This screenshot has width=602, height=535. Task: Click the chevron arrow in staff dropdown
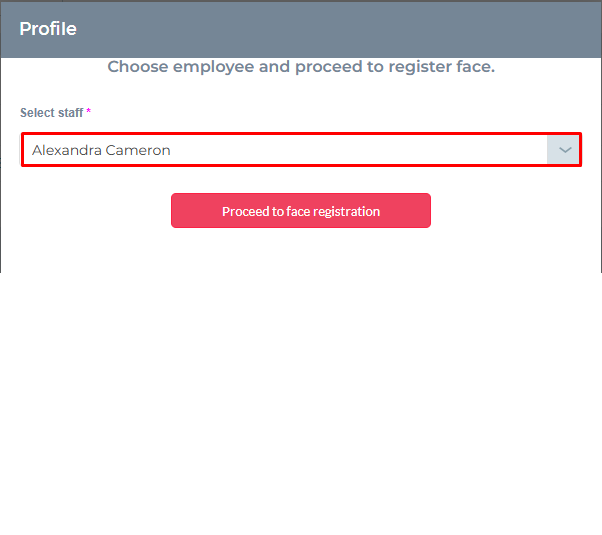point(565,150)
